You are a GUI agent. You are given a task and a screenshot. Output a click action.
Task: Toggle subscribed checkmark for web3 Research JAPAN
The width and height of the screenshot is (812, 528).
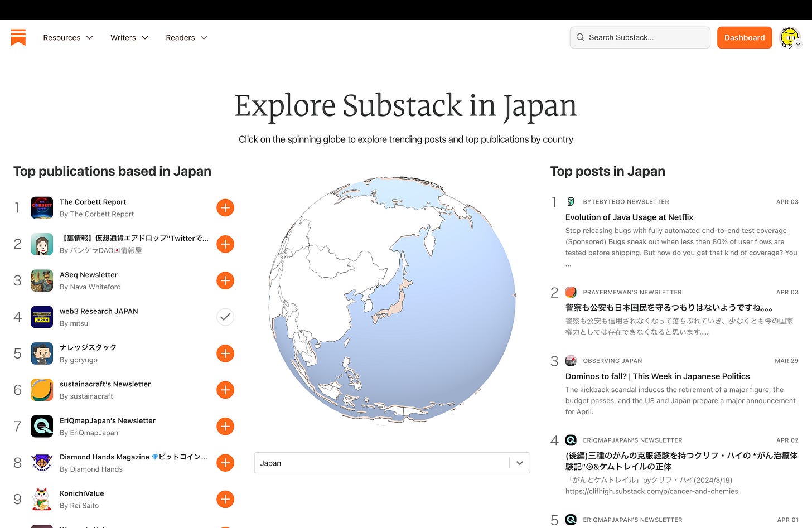tap(225, 317)
